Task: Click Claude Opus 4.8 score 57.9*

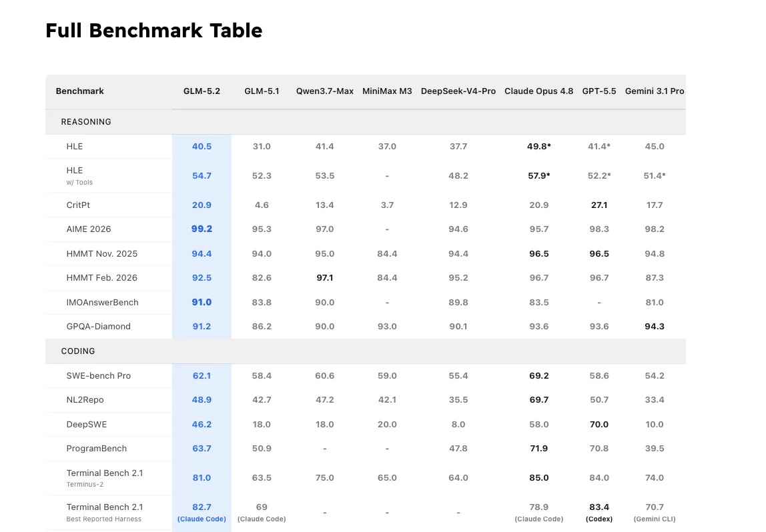Action: pos(539,176)
